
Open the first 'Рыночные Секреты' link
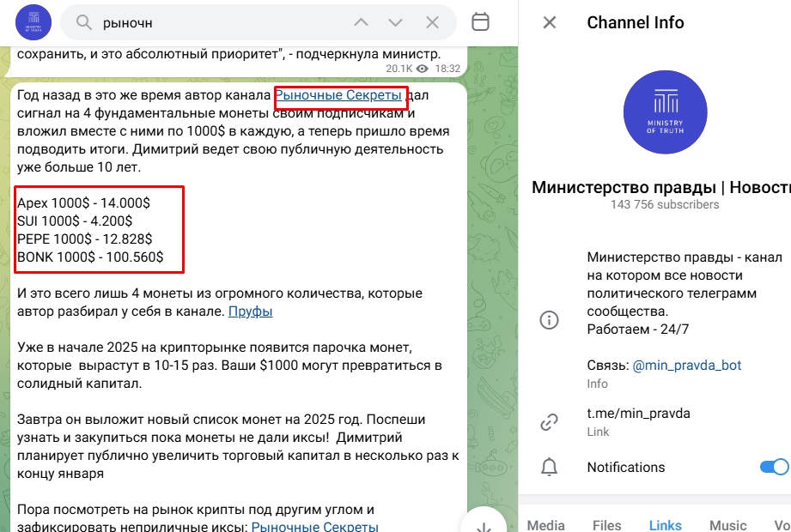click(338, 95)
